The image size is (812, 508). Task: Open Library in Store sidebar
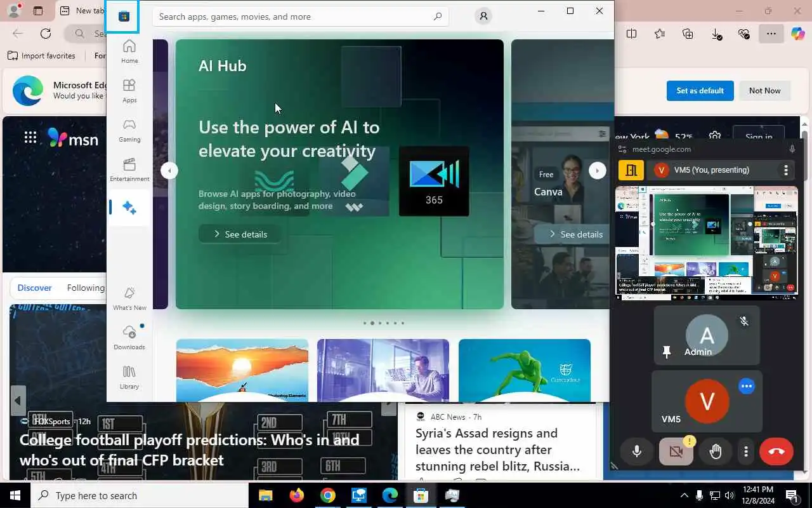coord(129,377)
